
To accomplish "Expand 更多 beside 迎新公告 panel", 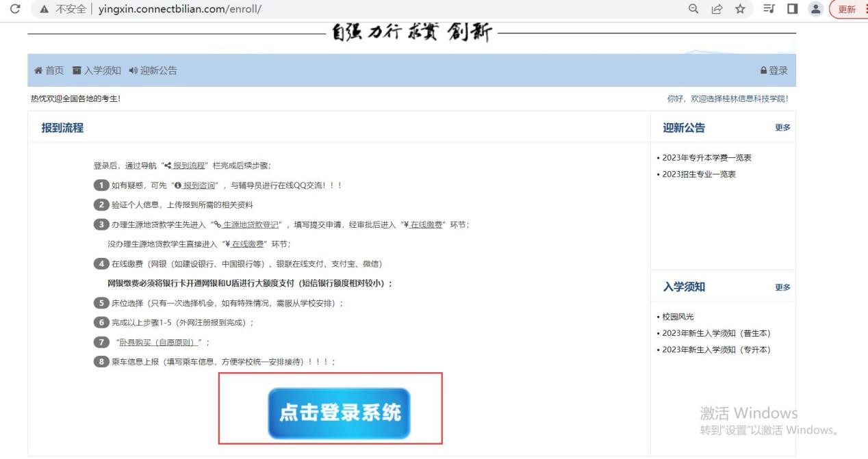I will (x=782, y=128).
